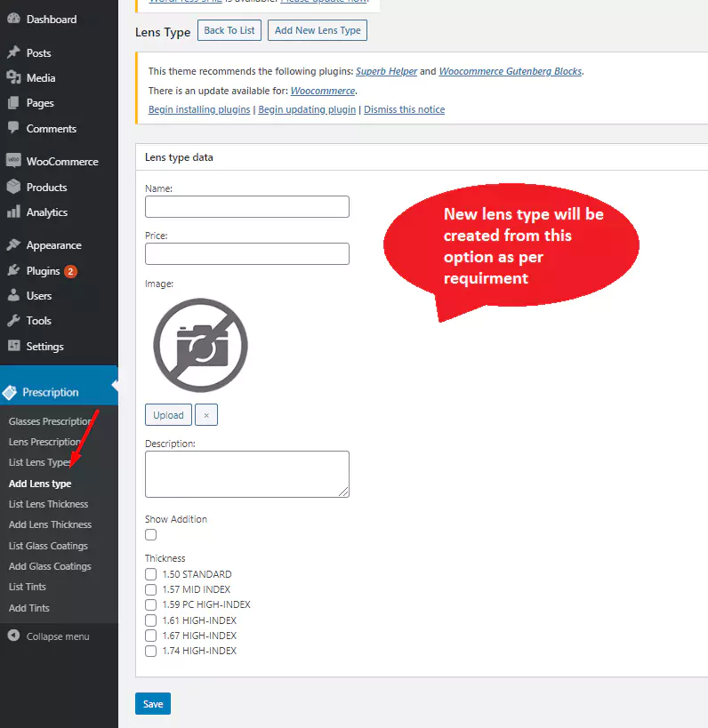Image resolution: width=708 pixels, height=728 pixels.
Task: Click the no-image camera placeholder
Action: pos(200,345)
